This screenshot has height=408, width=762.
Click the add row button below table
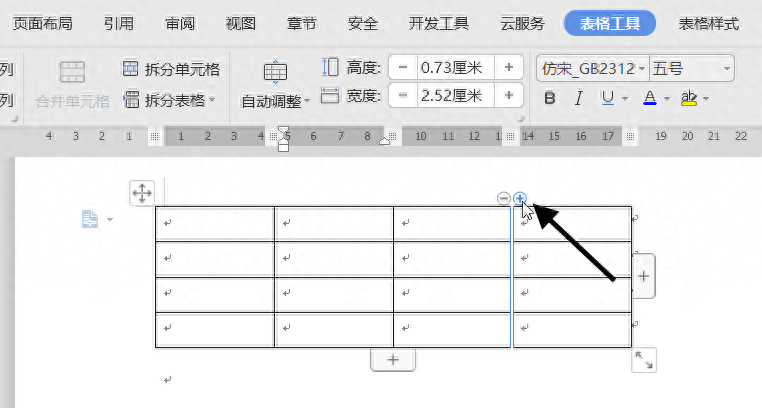coord(393,359)
